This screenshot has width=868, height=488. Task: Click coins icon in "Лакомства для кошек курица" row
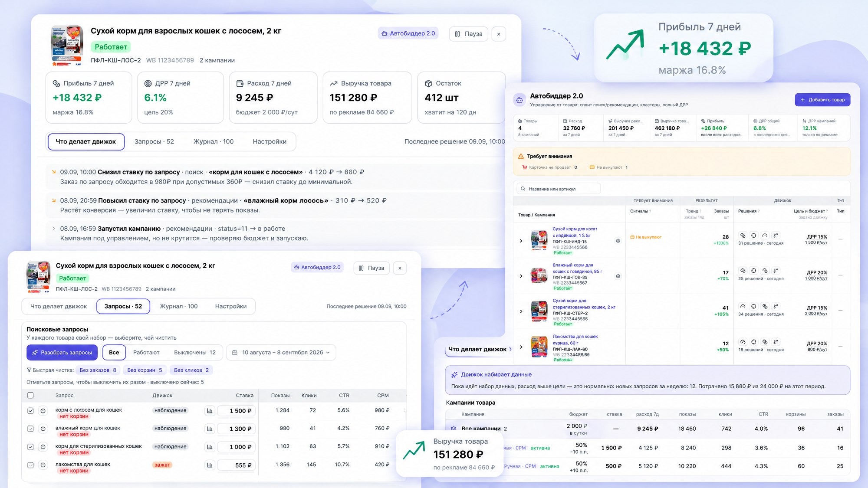[765, 342]
